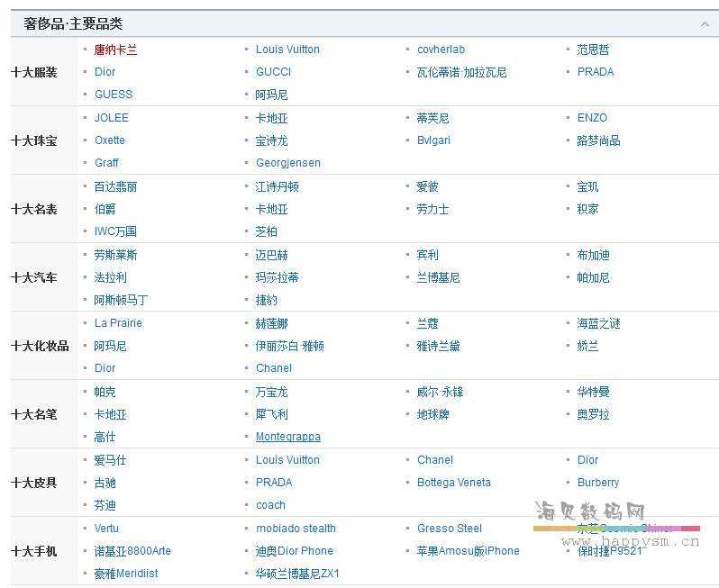Open the underlined Montegrappa link
719x588 pixels.
(x=288, y=437)
